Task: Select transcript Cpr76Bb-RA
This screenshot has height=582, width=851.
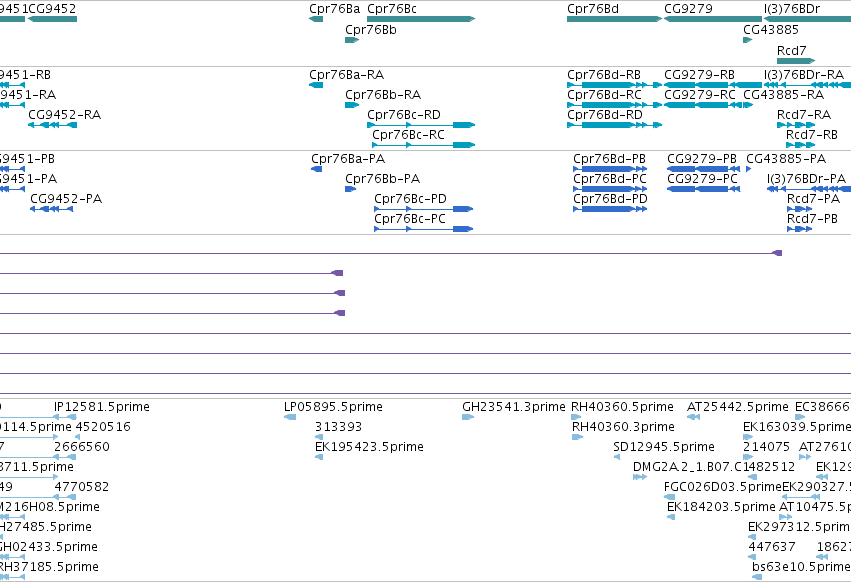Action: (352, 105)
